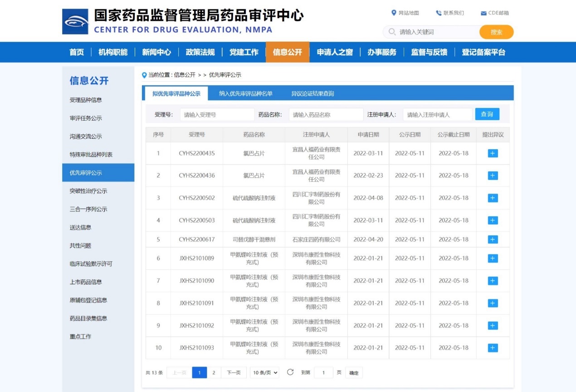Screen dimensions: 576x392
Task: Switch to the 异议论证结果查询 tab
Action: [312, 94]
